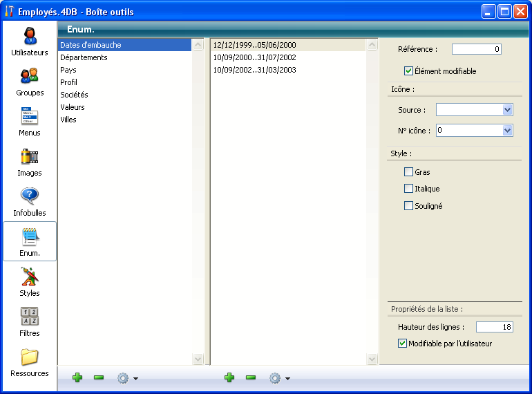Toggle Modifiable par l'utilisateur checkbox
532x394 pixels.
tap(403, 344)
